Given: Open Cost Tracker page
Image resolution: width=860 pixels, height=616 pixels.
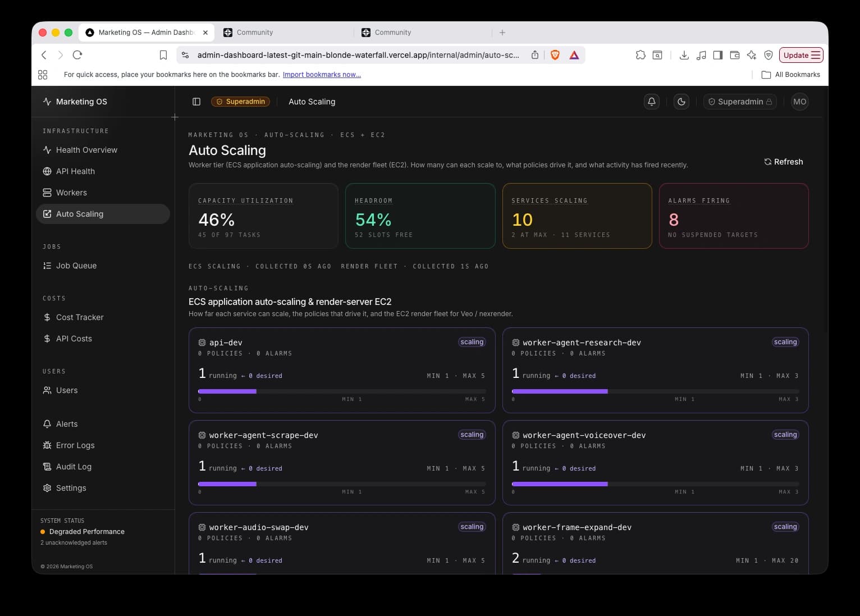Looking at the screenshot, I should pos(103,317).
